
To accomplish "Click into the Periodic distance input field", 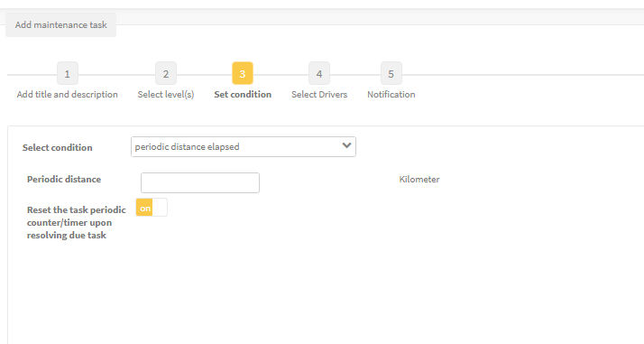I will click(200, 183).
